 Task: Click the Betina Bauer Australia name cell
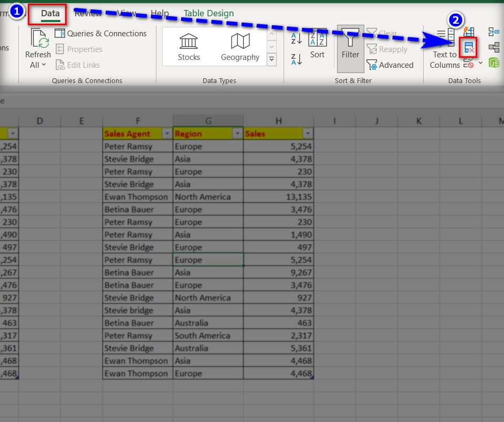(x=138, y=323)
